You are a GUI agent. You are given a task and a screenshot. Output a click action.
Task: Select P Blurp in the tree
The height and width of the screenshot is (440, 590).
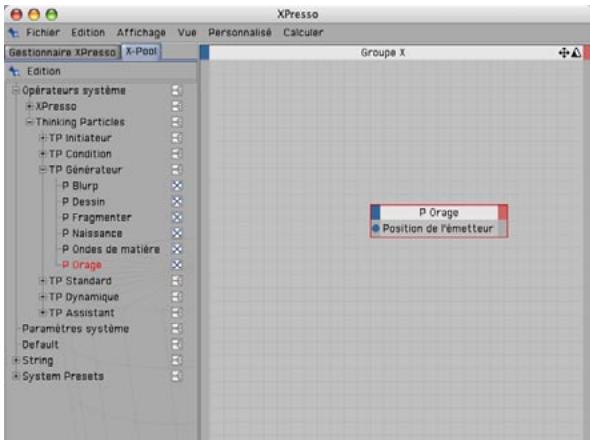(80, 186)
